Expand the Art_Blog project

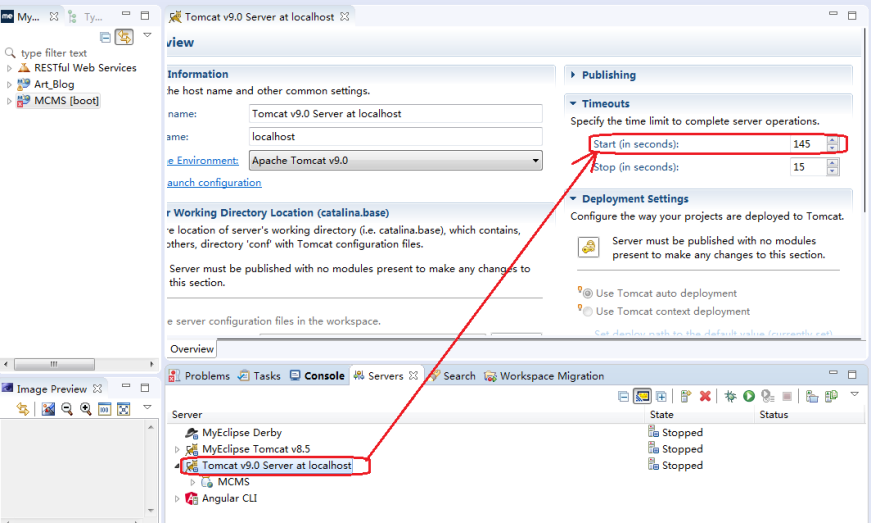9,85
